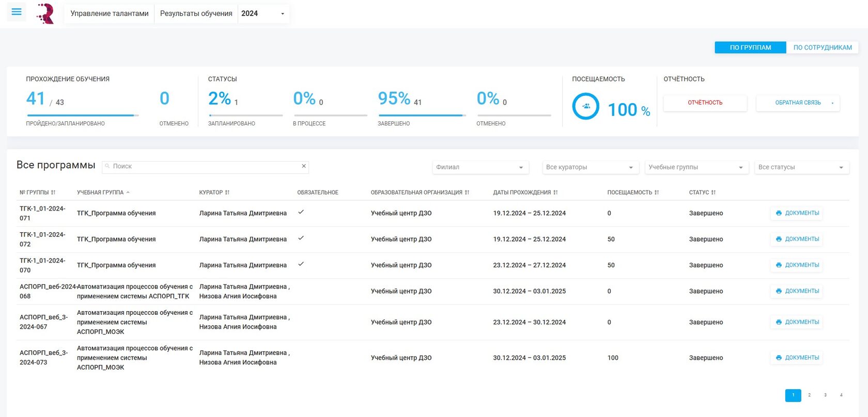Toggle mandatory checkmark for group 071
The image size is (868, 417).
click(301, 212)
